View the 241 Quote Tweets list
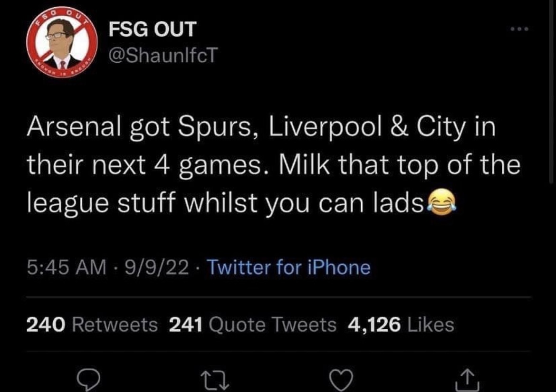This screenshot has width=556, height=392. tap(252, 325)
